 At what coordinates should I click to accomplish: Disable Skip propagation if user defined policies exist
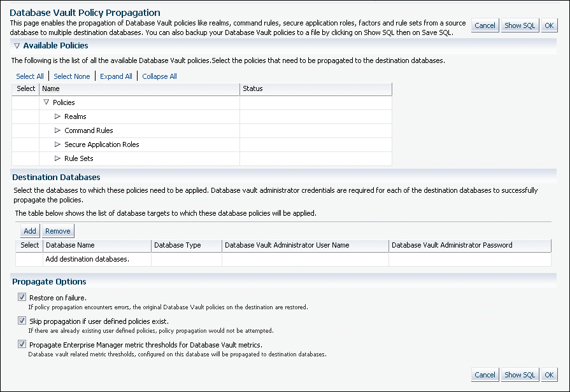click(x=22, y=320)
